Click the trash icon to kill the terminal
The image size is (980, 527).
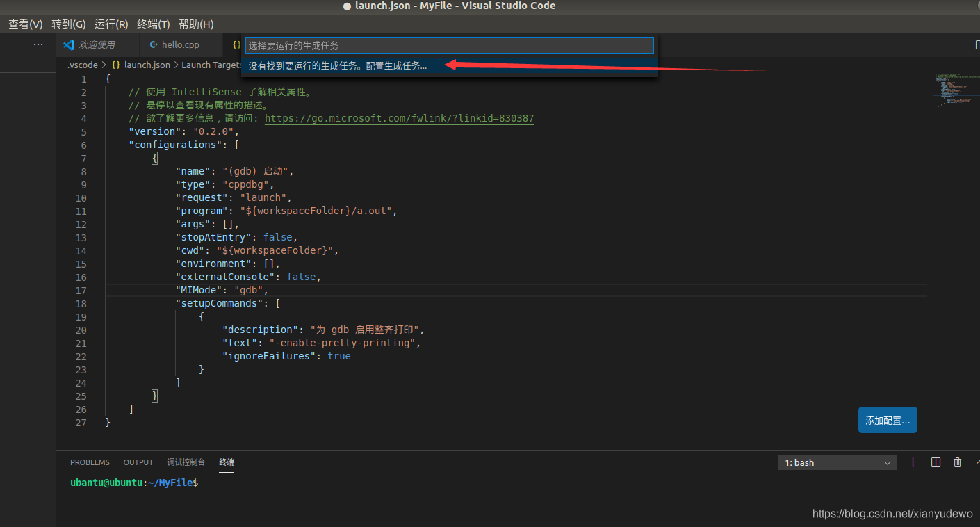click(x=958, y=462)
